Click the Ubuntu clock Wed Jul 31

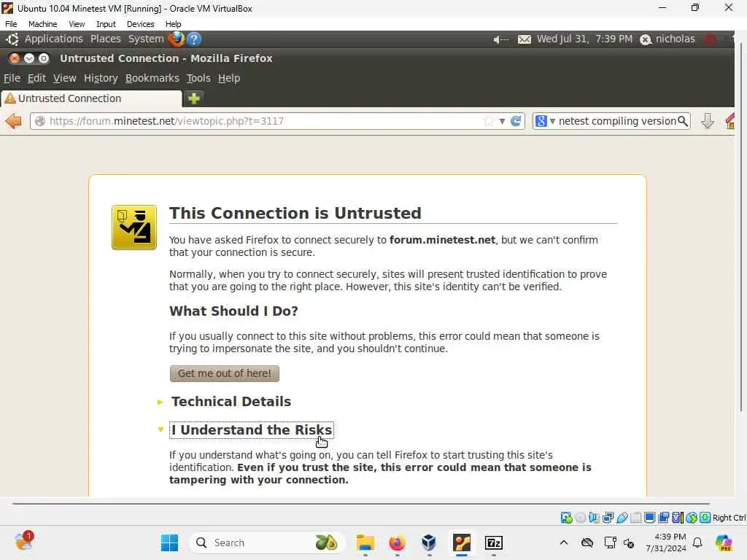pos(584,39)
